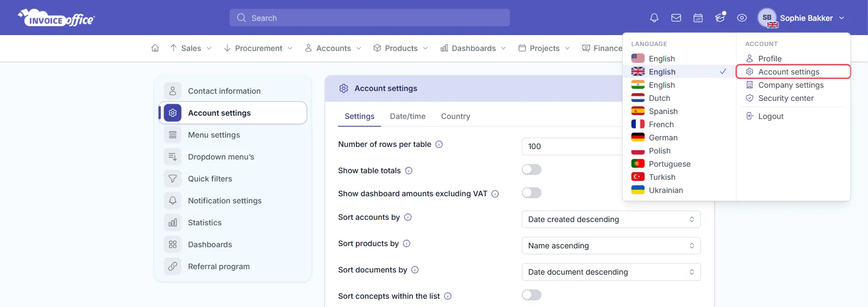This screenshot has width=868, height=307.
Task: Toggle Show dashboard amounts excluding VAT switch
Action: [x=531, y=192]
